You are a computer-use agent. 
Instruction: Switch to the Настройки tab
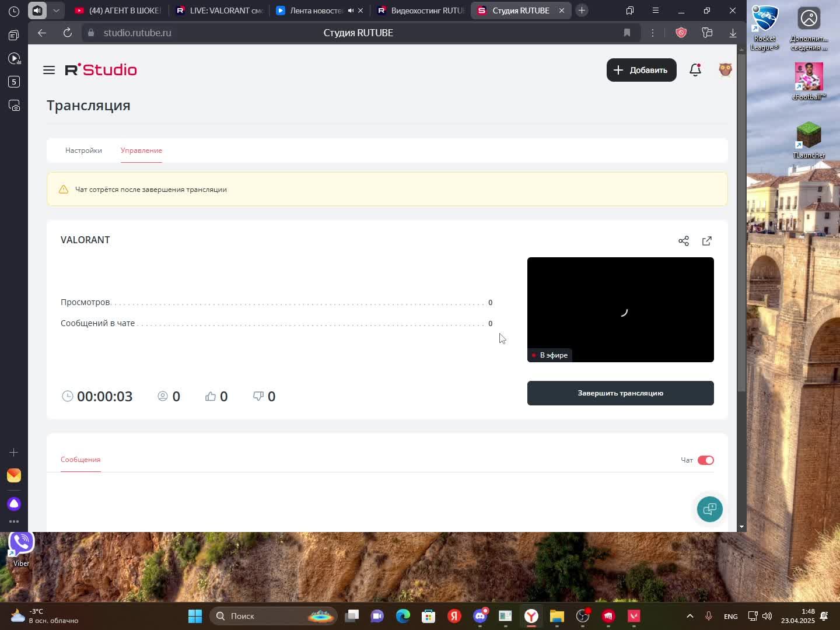(x=83, y=150)
